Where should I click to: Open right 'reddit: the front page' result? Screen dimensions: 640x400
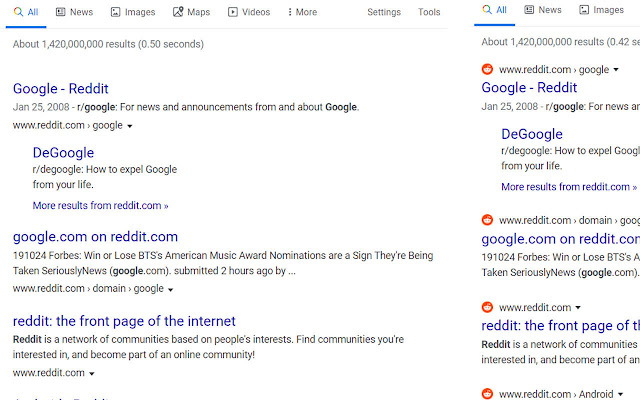coord(561,325)
